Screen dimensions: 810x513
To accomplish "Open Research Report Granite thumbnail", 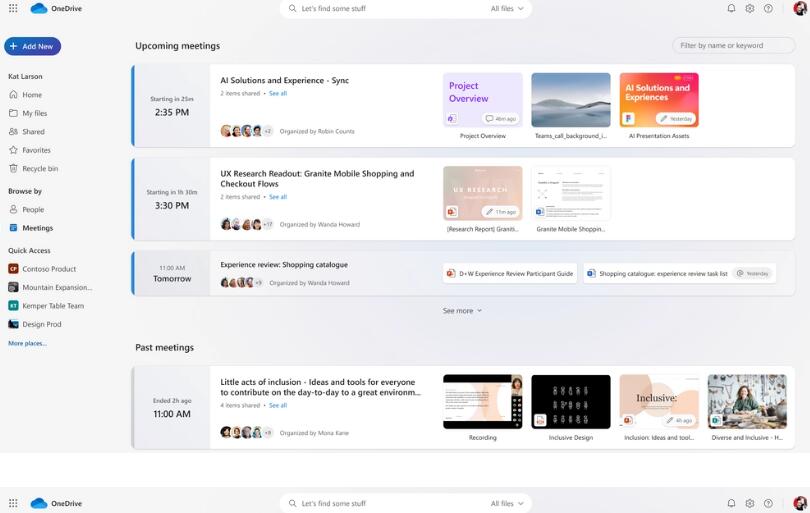I will [x=482, y=194].
